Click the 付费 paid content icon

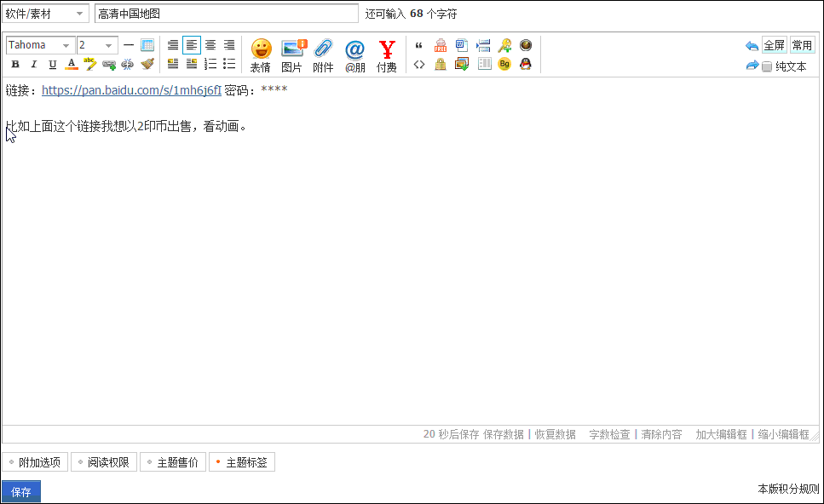[387, 55]
